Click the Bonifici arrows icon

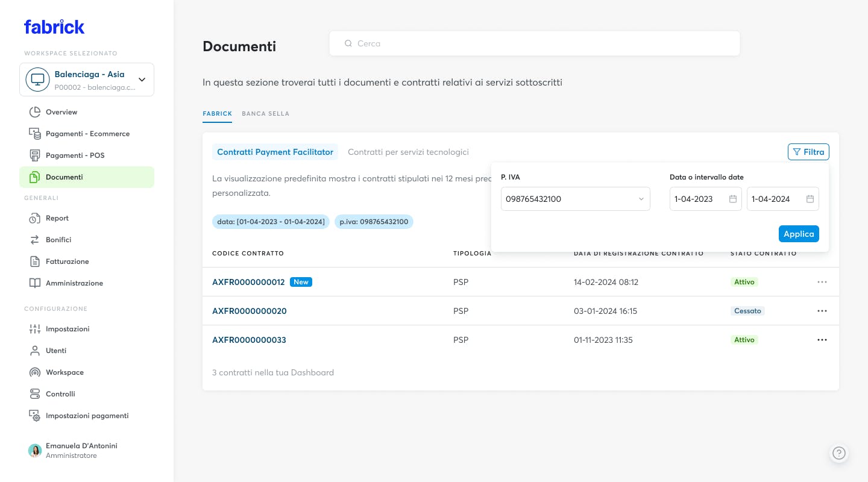point(35,240)
